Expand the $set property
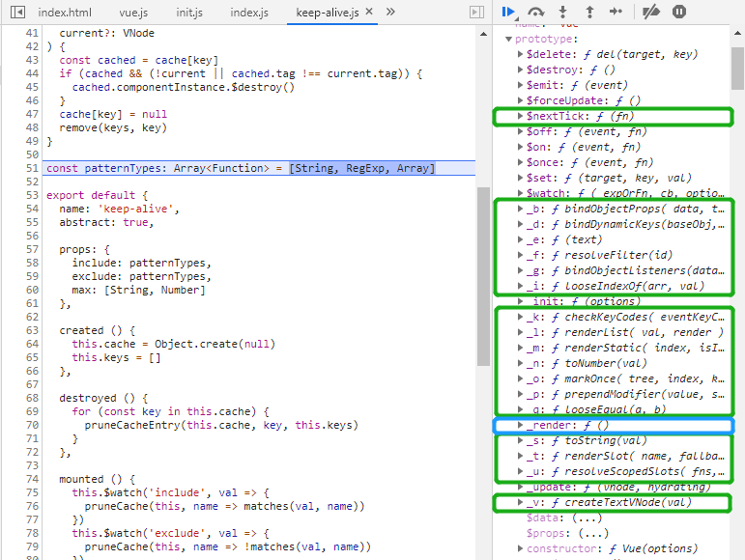The image size is (745, 560). (x=520, y=178)
